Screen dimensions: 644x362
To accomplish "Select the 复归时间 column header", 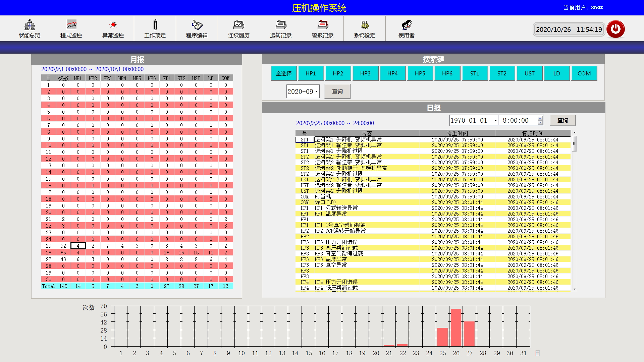I will [x=533, y=133].
